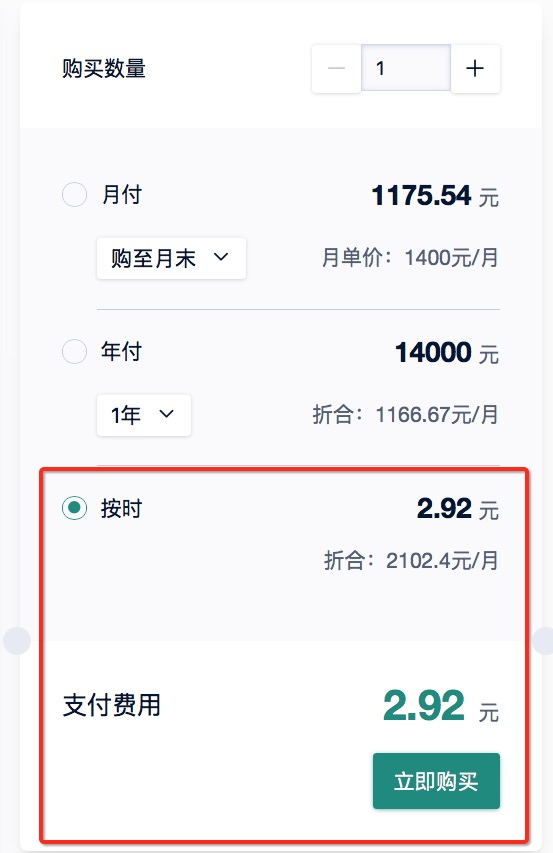
Task: Decrease purchase quantity with minus button
Action: coord(336,69)
